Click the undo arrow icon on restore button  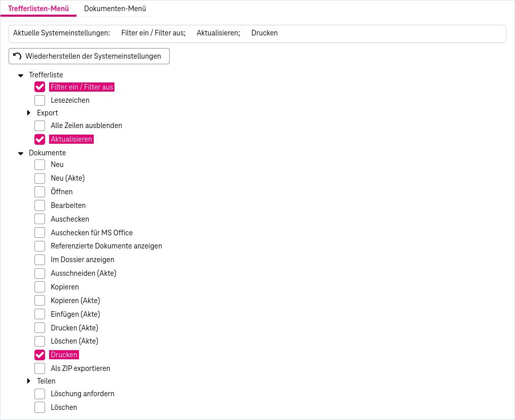click(x=17, y=56)
